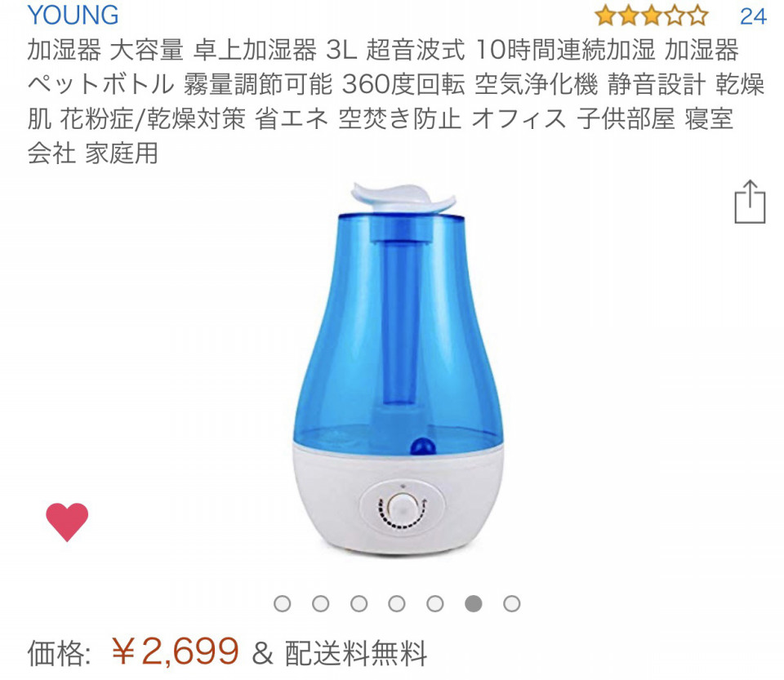Select the seventh image pagination dot
The height and width of the screenshot is (680, 784).
[511, 603]
